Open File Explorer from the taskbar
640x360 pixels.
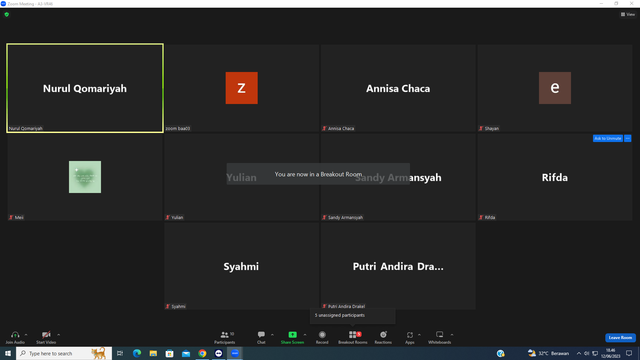(153, 353)
